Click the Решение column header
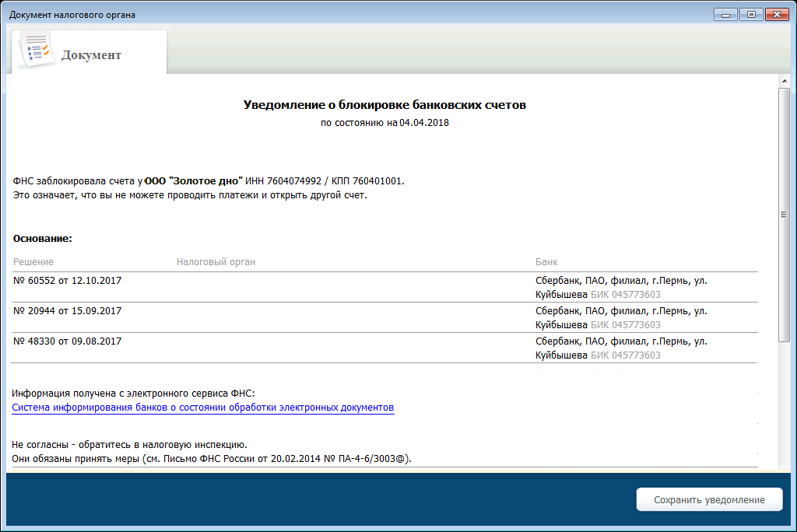The width and height of the screenshot is (797, 532). pyautogui.click(x=33, y=261)
